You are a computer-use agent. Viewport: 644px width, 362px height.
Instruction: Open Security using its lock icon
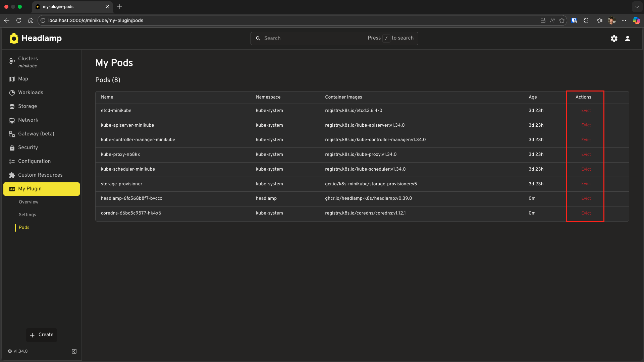[x=12, y=147]
